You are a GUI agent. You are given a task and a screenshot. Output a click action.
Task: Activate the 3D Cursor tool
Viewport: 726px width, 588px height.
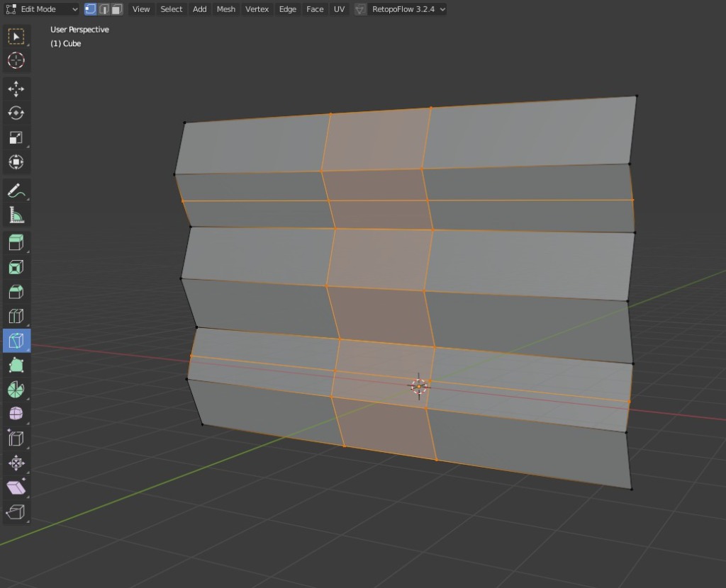16,60
